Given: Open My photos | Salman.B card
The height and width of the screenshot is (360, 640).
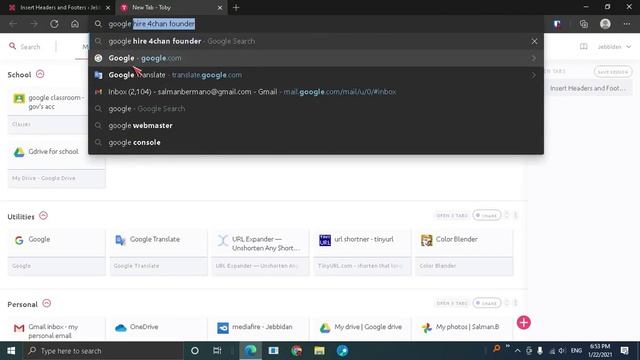Looking at the screenshot, I should [x=464, y=330].
